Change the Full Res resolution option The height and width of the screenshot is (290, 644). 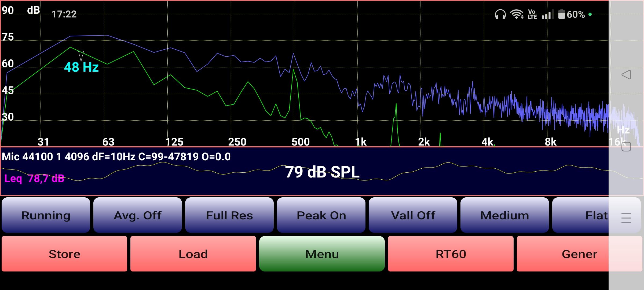click(229, 215)
